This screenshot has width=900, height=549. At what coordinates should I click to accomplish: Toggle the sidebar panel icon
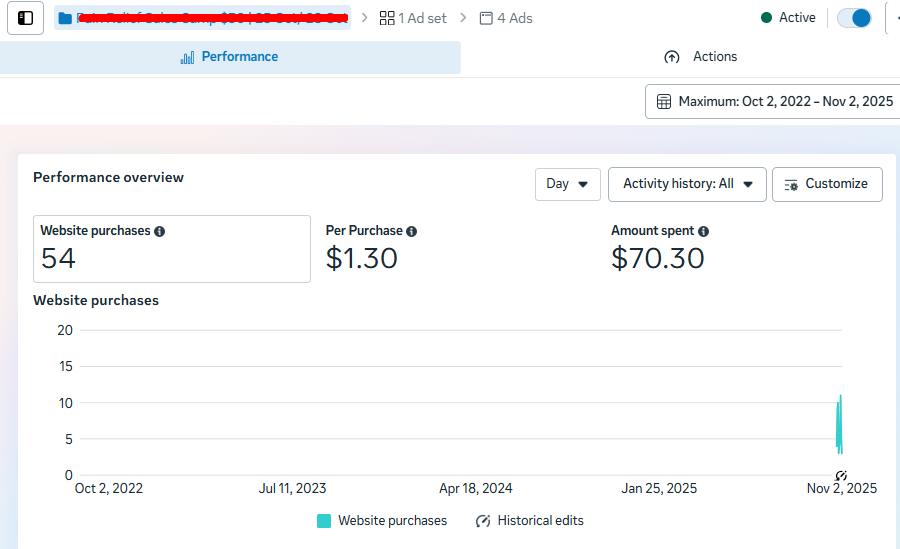click(26, 18)
